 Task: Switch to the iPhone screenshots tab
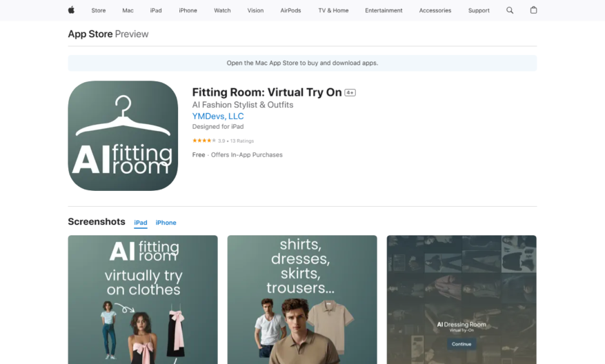(166, 223)
